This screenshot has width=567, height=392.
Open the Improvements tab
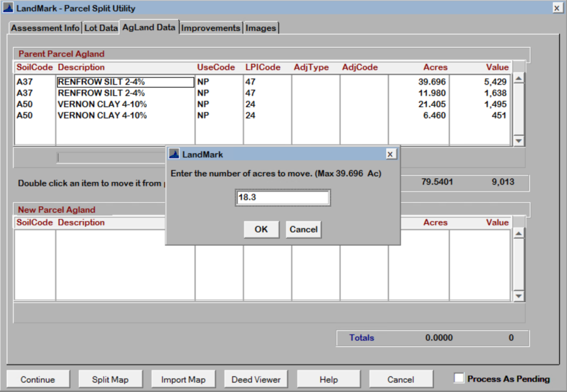click(x=210, y=28)
